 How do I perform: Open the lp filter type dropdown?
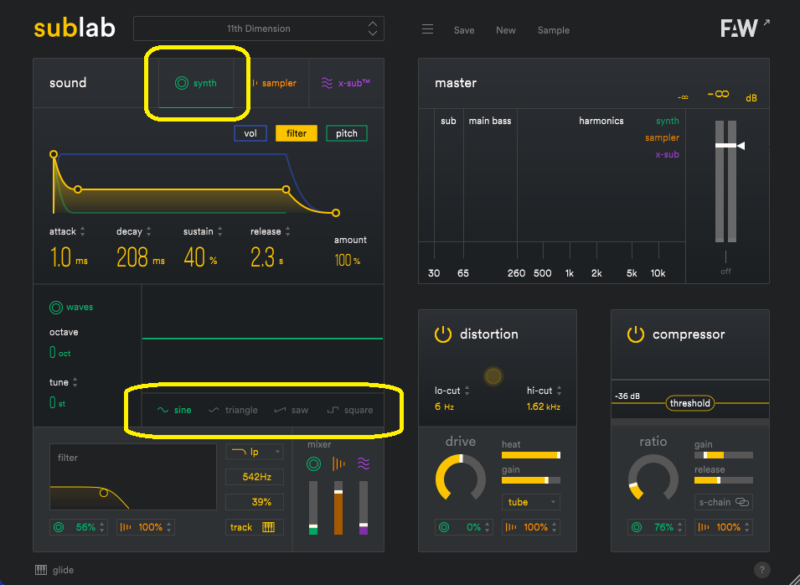coord(254,452)
